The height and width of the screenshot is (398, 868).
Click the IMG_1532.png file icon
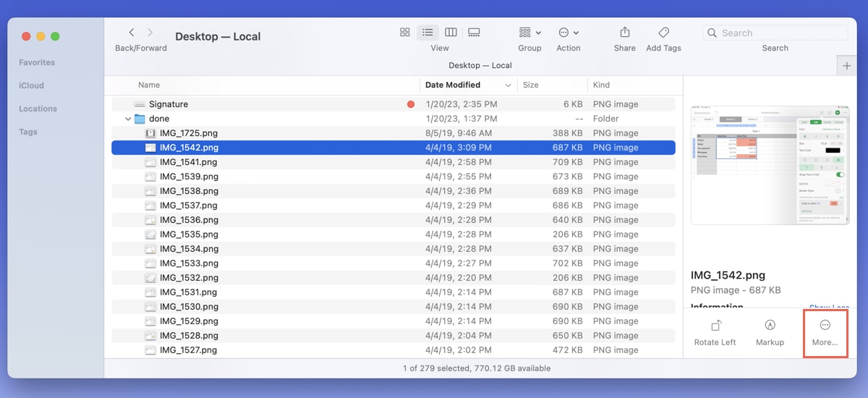tap(150, 278)
